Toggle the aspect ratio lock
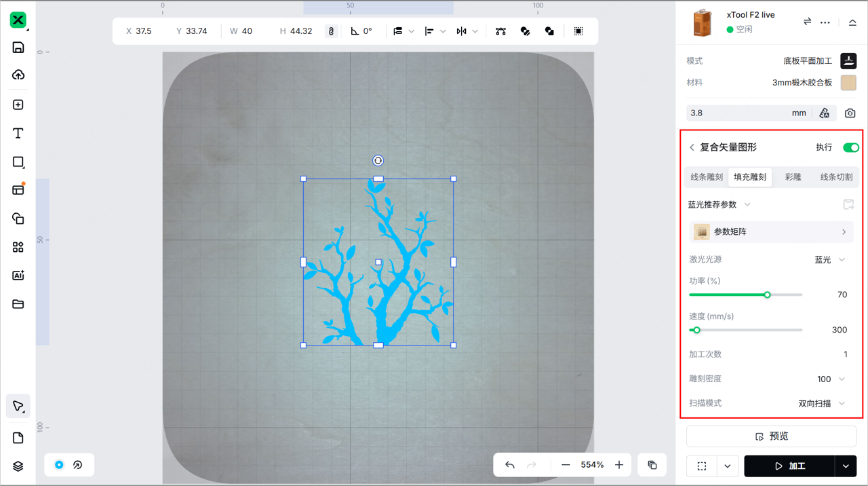Screen dimensions: 868x486 (331, 31)
